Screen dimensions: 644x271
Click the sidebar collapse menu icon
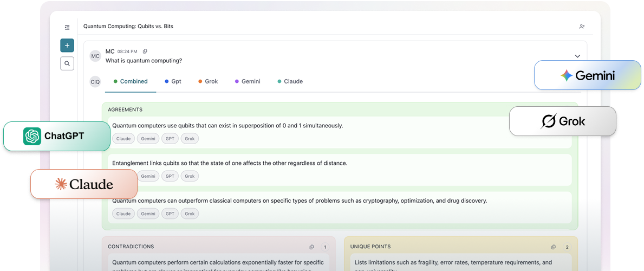67,27
